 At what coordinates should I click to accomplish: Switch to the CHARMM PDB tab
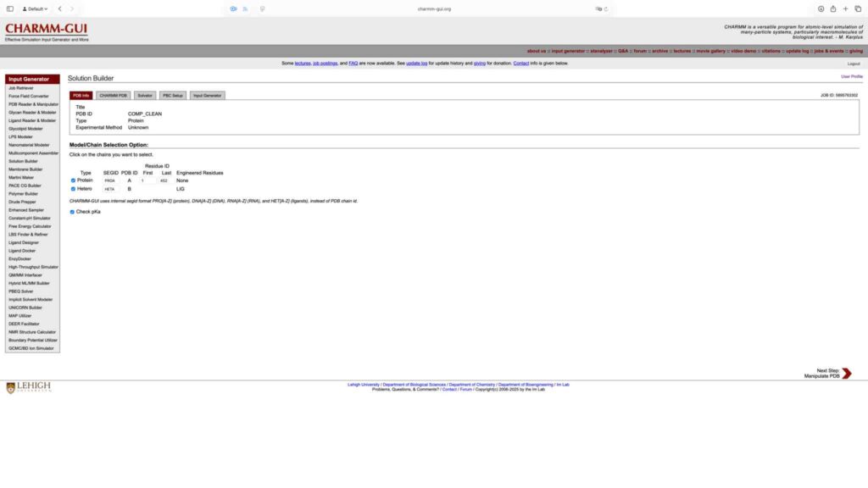tap(113, 96)
